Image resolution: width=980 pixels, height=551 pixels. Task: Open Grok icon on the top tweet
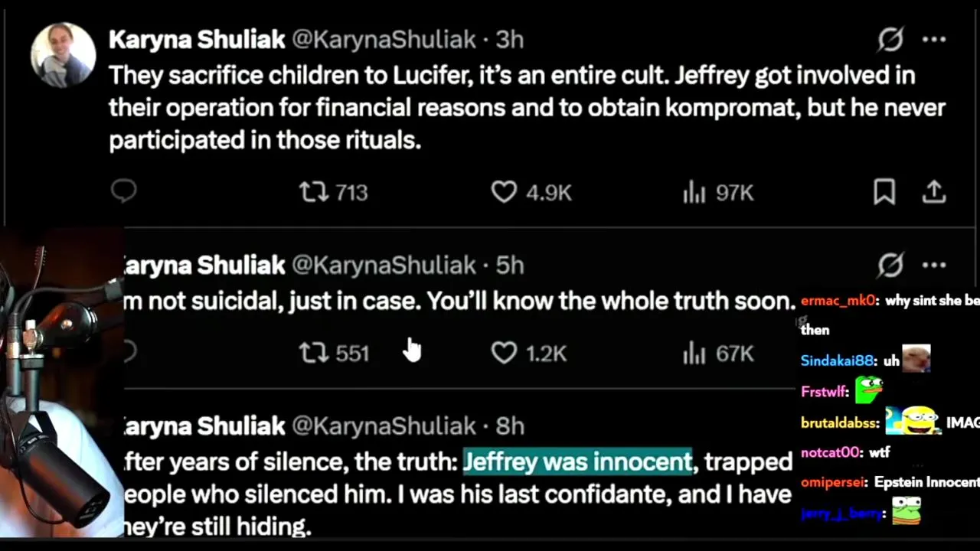(x=890, y=40)
